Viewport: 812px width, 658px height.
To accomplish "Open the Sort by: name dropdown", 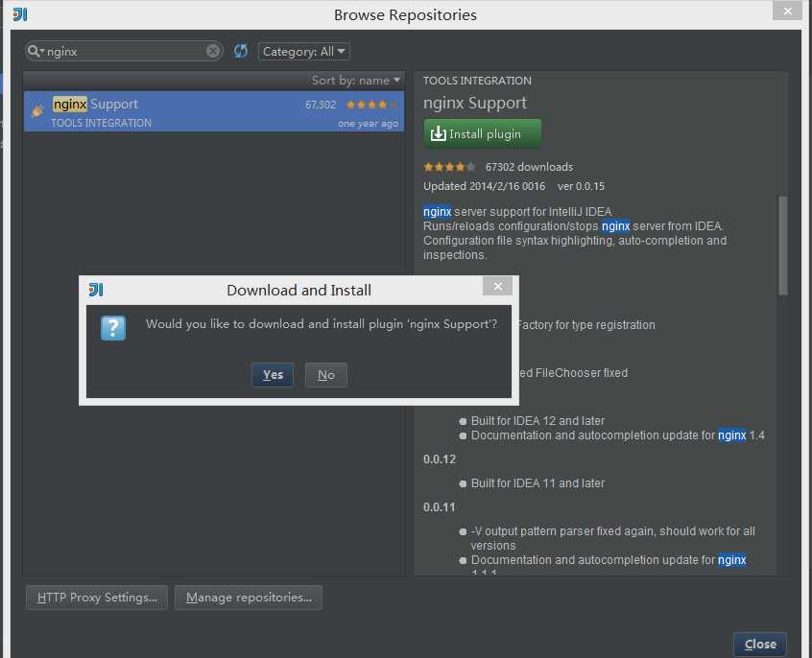I will pos(356,81).
